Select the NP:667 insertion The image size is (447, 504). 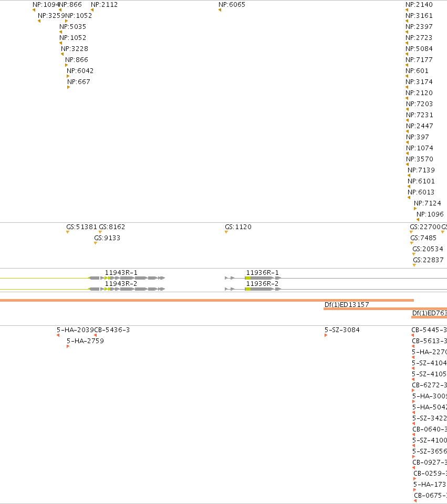(79, 81)
